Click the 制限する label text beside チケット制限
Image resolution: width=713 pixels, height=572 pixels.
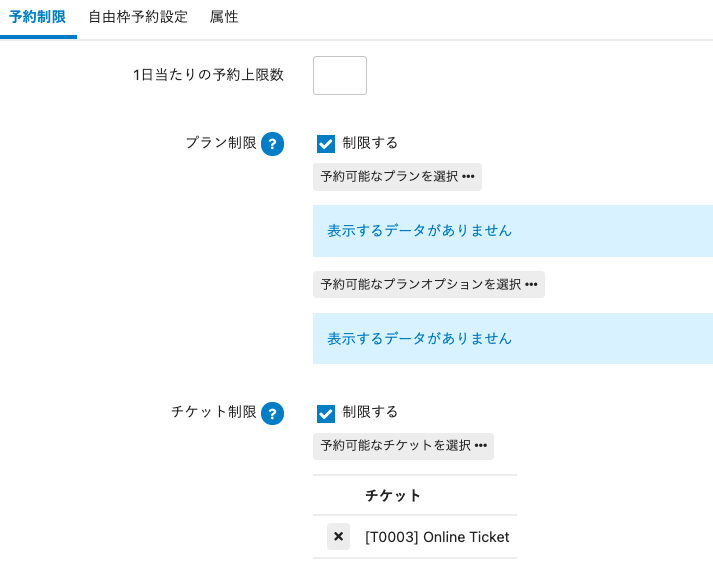370,412
